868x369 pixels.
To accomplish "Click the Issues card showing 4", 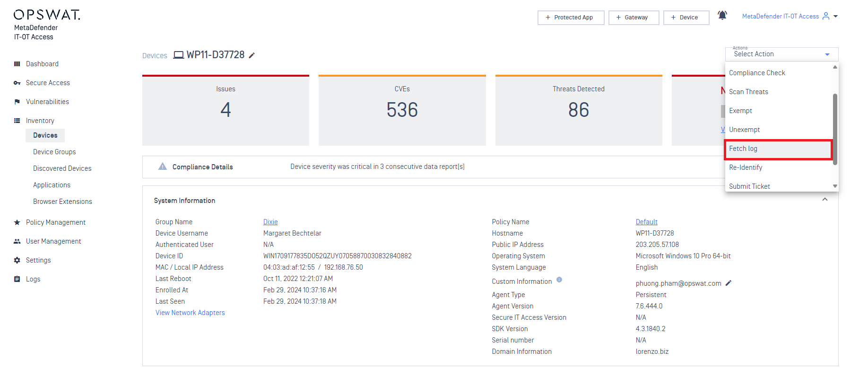I will (x=226, y=110).
